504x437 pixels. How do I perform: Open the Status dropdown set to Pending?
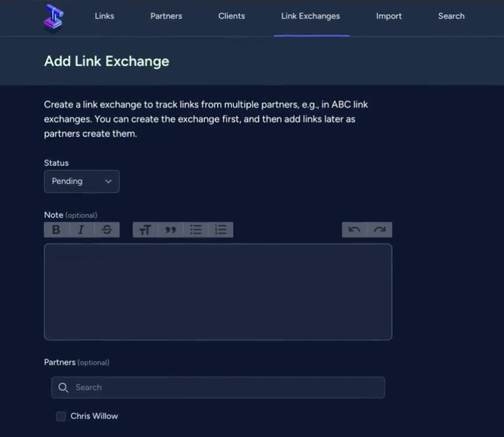click(x=82, y=182)
